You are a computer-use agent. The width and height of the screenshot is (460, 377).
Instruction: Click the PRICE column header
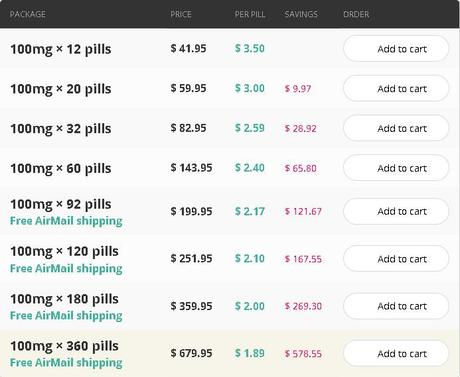(181, 14)
